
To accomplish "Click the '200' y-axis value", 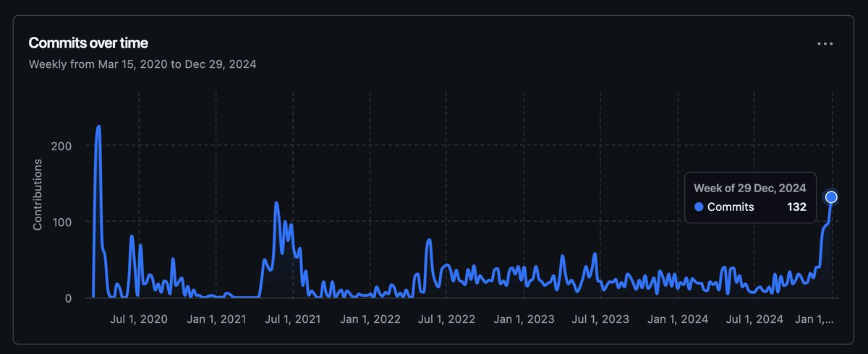I will point(62,145).
